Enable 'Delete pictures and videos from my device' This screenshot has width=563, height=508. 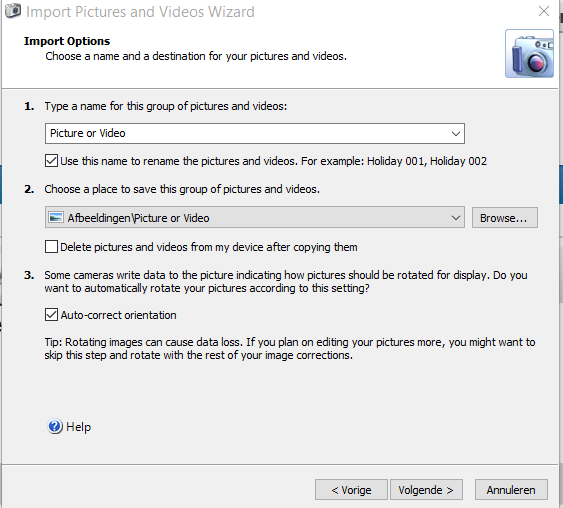(51, 247)
